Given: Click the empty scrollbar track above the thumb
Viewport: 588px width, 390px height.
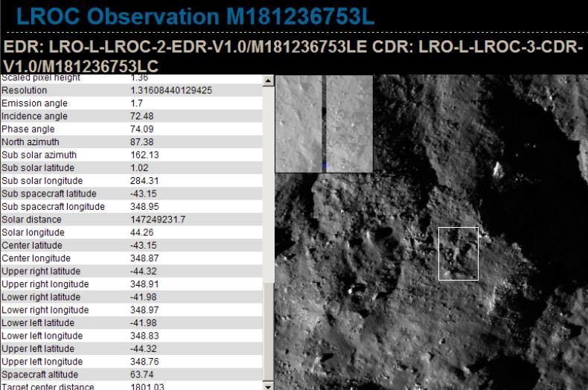Looking at the screenshot, I should 269,179.
